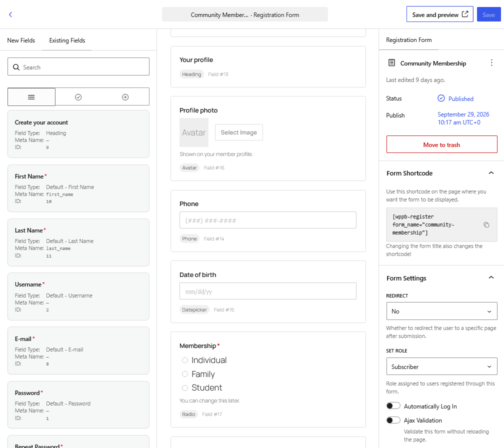
Task: Open the publish date September 29, 2026 link
Action: pos(463,118)
